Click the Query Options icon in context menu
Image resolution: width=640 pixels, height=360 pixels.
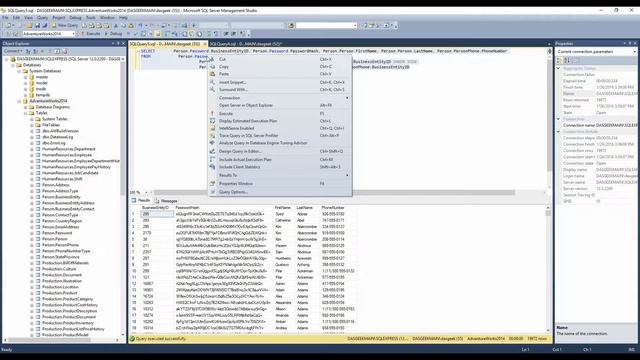click(212, 192)
